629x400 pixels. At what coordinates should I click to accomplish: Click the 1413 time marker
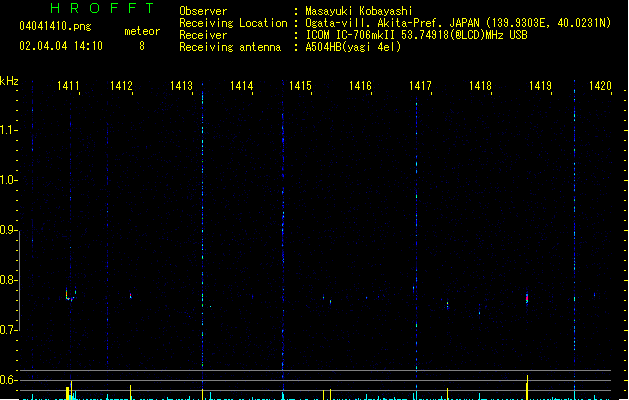(x=181, y=86)
